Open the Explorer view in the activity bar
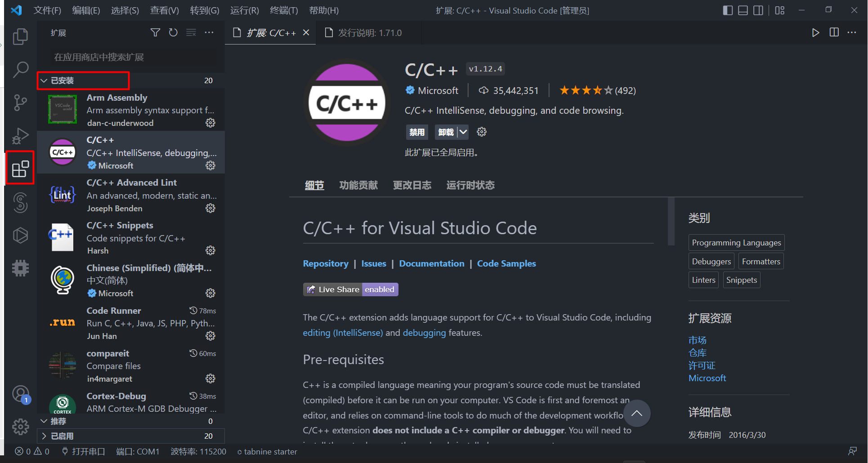868x463 pixels. tap(20, 36)
